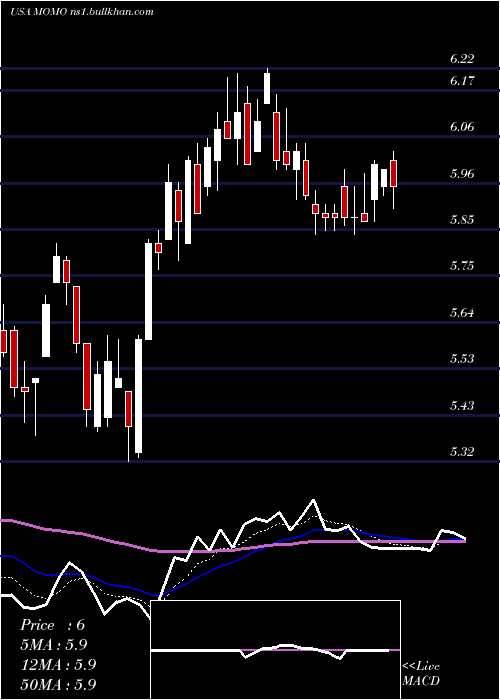
Task: Click the 5.75 price level label
Action: point(461,266)
